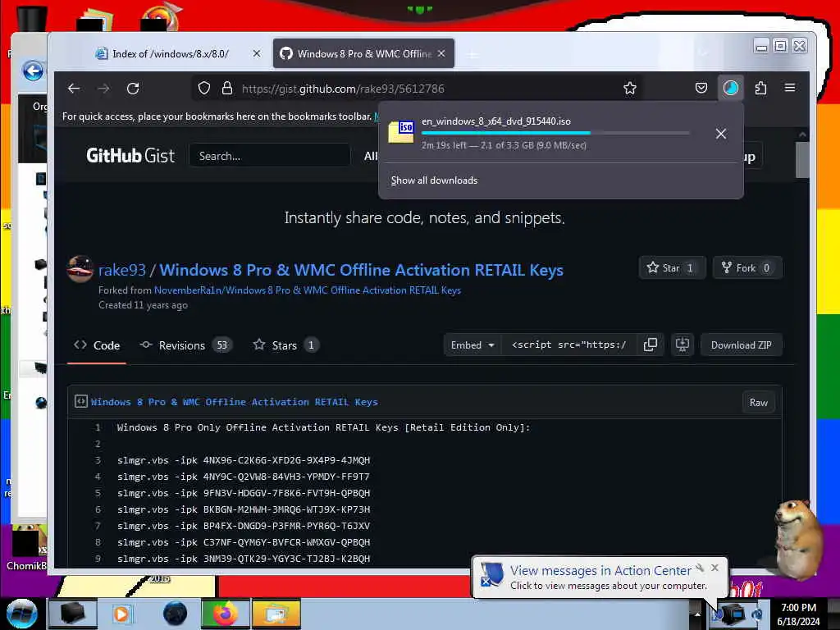View the Raw file
Viewport: 840px width, 630px height.
(x=759, y=402)
